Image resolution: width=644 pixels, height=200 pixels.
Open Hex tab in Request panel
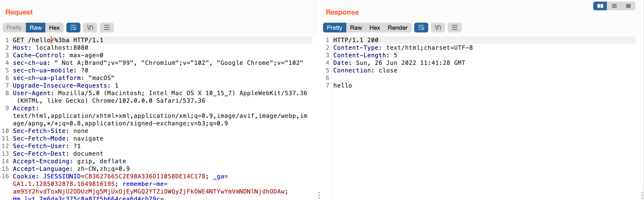pos(54,28)
